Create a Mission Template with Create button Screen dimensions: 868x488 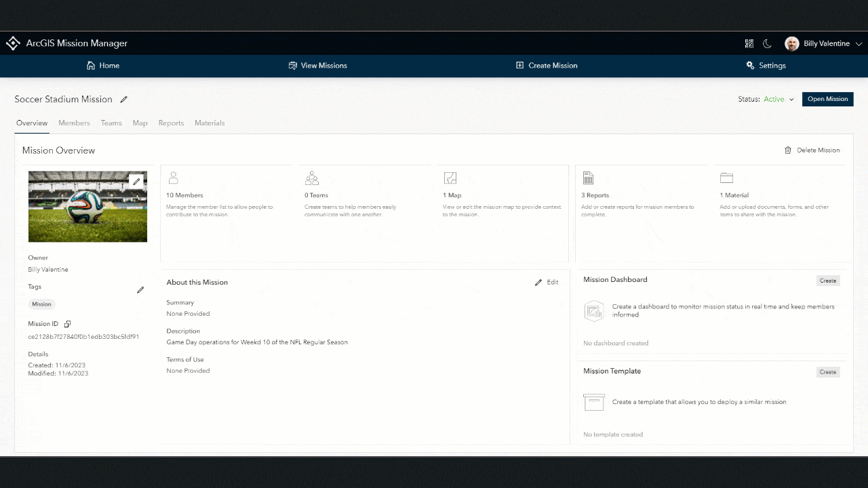pyautogui.click(x=828, y=372)
